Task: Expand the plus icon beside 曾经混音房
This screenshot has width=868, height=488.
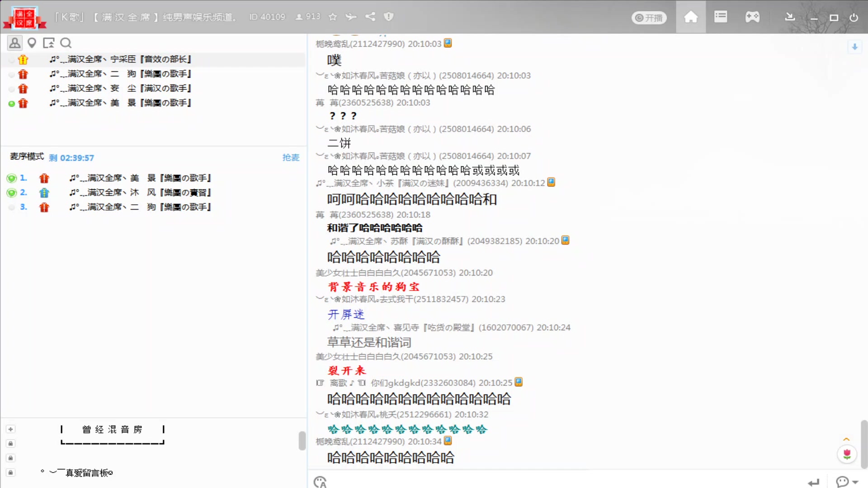Action: (11, 429)
